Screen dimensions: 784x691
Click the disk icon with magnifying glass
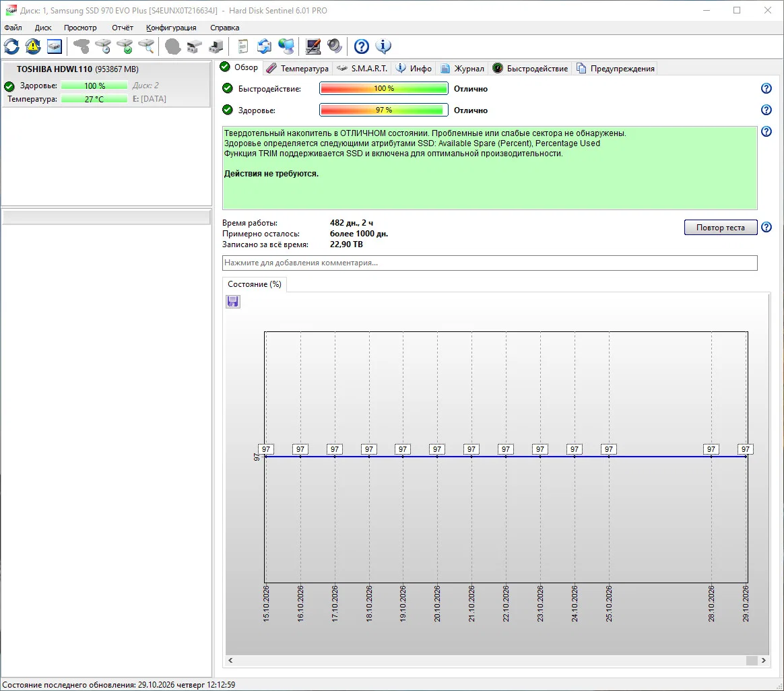(x=146, y=46)
